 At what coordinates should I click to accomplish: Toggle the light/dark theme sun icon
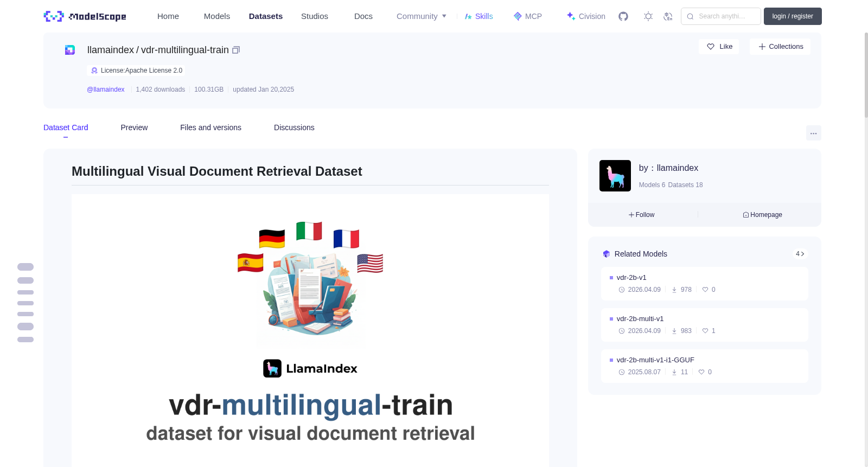(x=648, y=16)
